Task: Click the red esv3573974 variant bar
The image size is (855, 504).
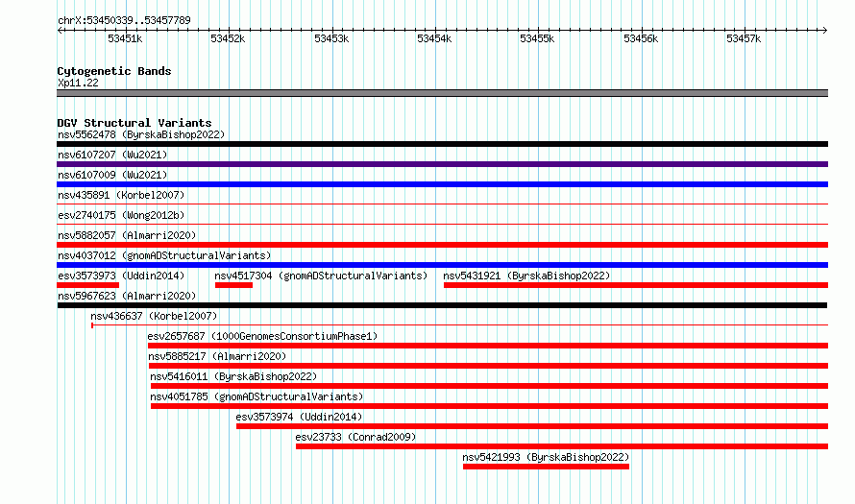Action: pos(532,426)
